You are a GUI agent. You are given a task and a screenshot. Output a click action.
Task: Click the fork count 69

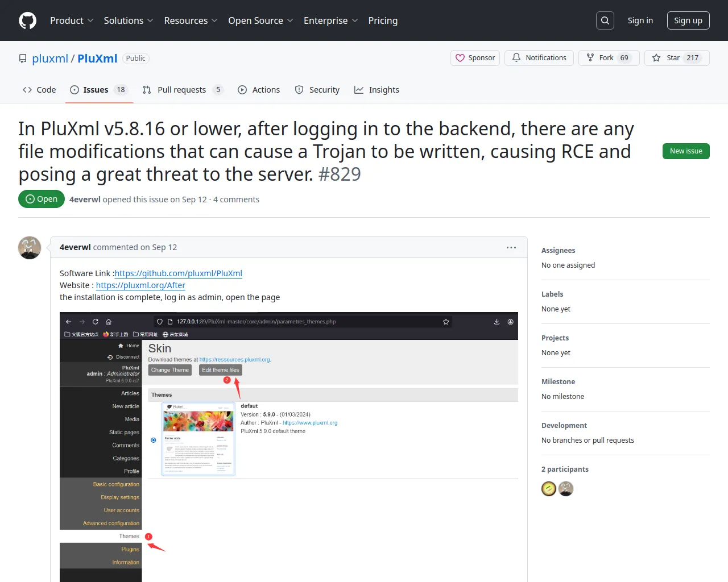tap(624, 58)
